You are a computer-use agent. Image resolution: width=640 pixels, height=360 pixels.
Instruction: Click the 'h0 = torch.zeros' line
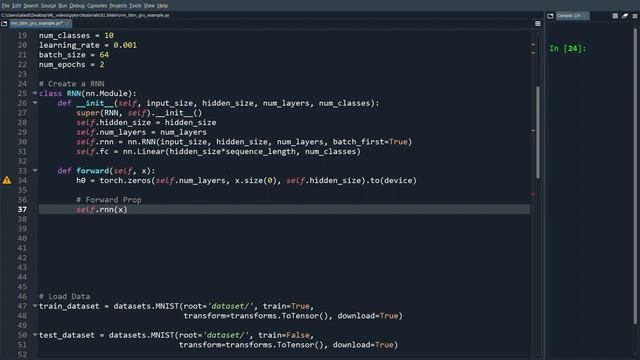coord(247,180)
